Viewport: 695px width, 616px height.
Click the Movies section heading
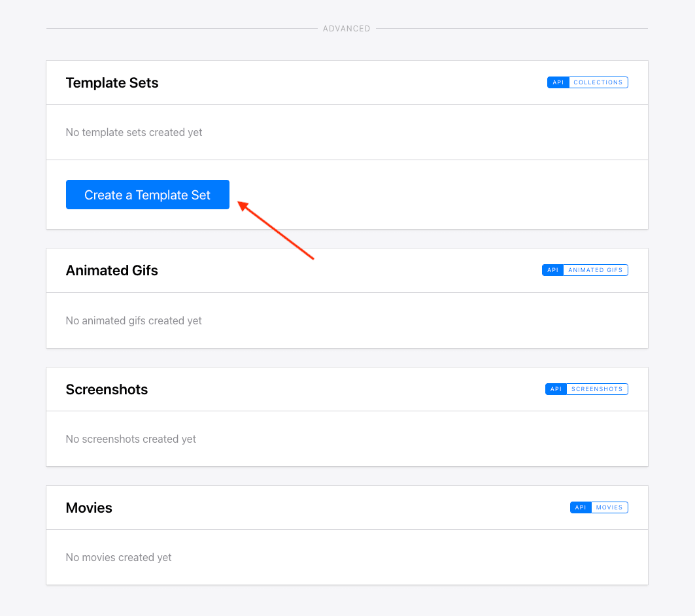[88, 507]
